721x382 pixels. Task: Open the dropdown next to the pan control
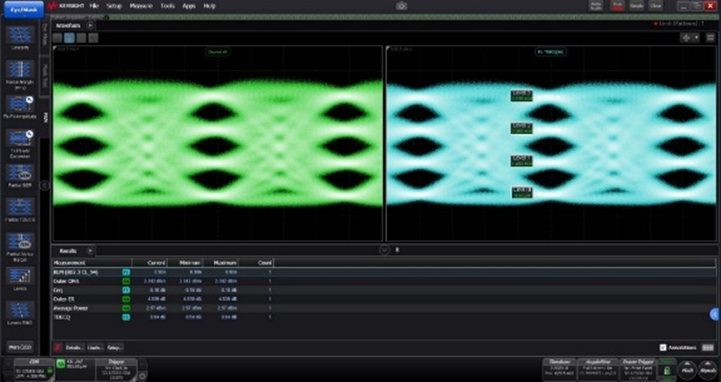coord(697,38)
